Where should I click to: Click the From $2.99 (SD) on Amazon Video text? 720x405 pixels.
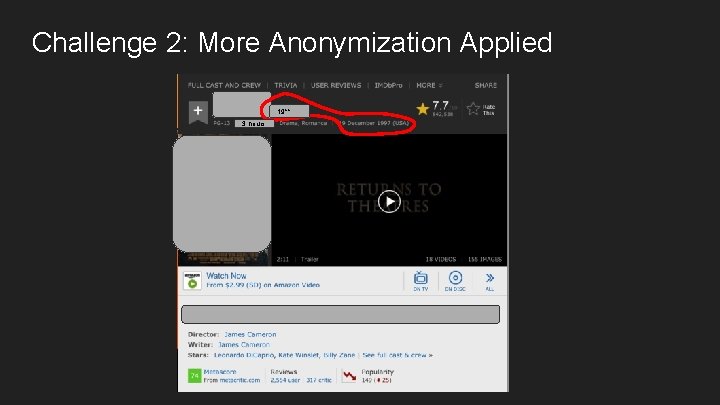tap(263, 285)
